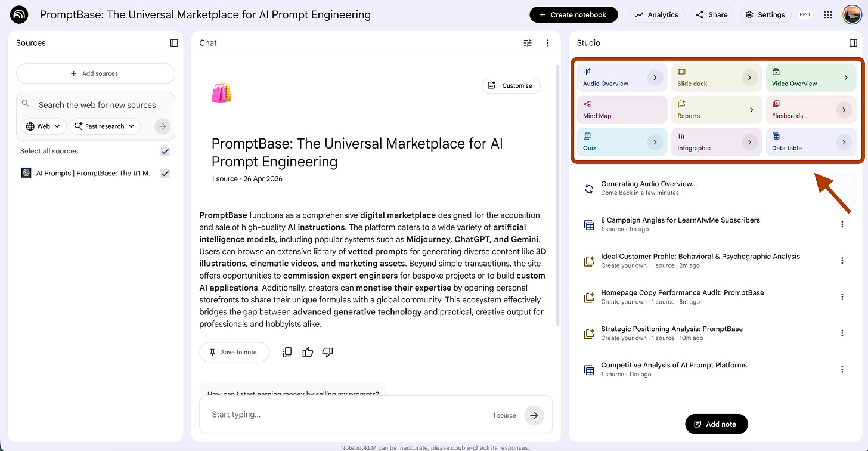Viewport: 868px width, 451px height.
Task: Click suggested question about selling prompts
Action: (293, 390)
